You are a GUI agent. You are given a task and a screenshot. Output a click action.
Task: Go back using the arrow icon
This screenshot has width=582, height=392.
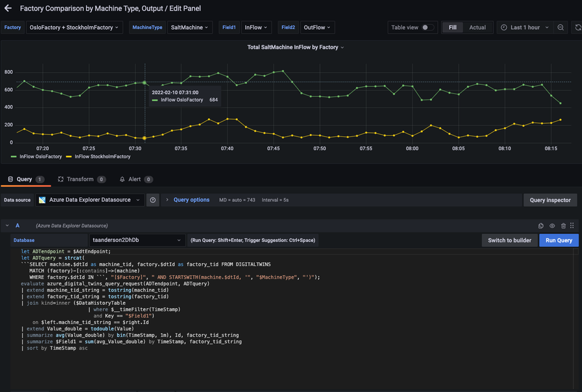click(8, 8)
